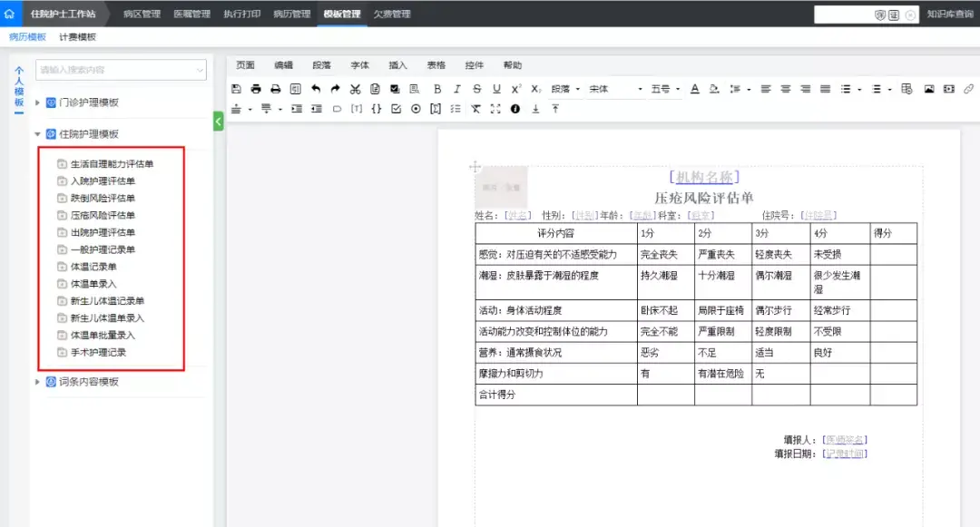Center align text

[x=786, y=89]
